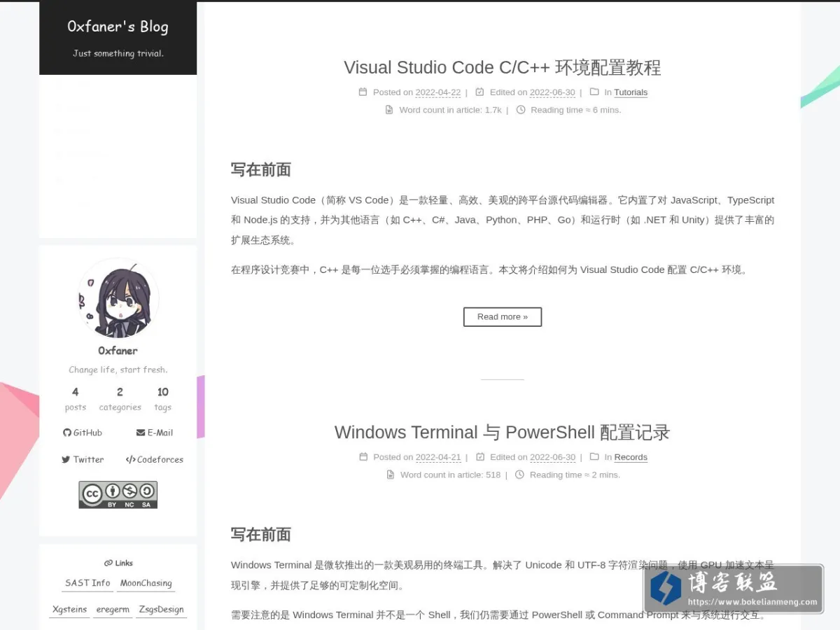840x630 pixels.
Task: Click the text 'Word count in article: 1.7k'
Action: (451, 109)
